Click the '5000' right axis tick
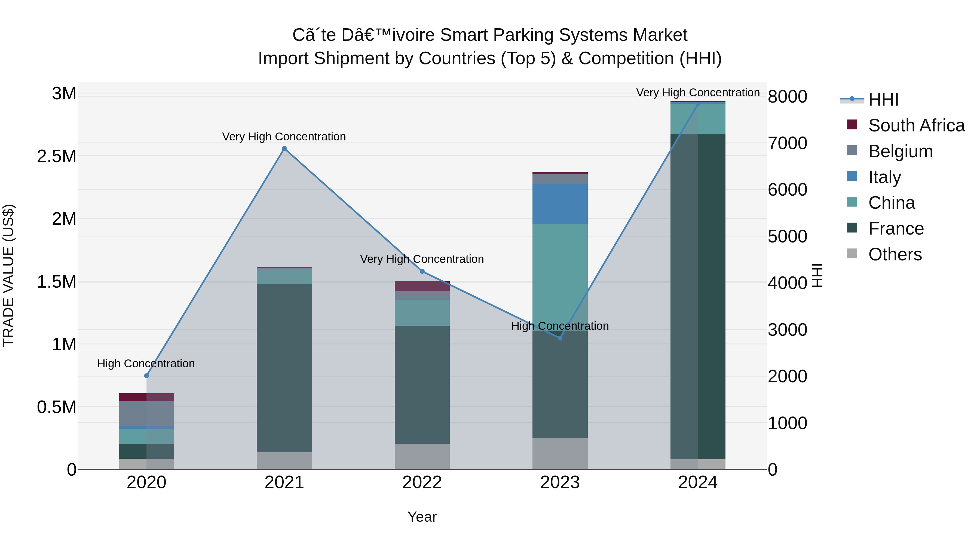Screen dimensions: 980x551 [x=788, y=236]
